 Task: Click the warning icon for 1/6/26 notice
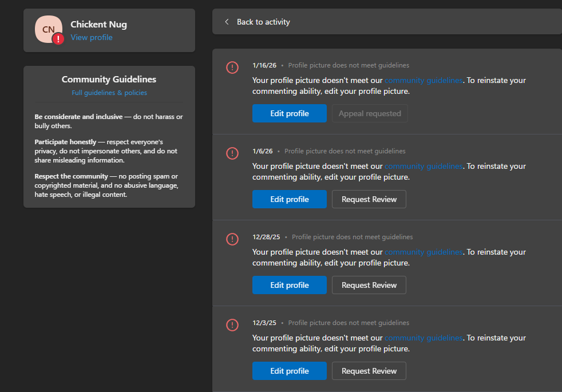point(232,153)
